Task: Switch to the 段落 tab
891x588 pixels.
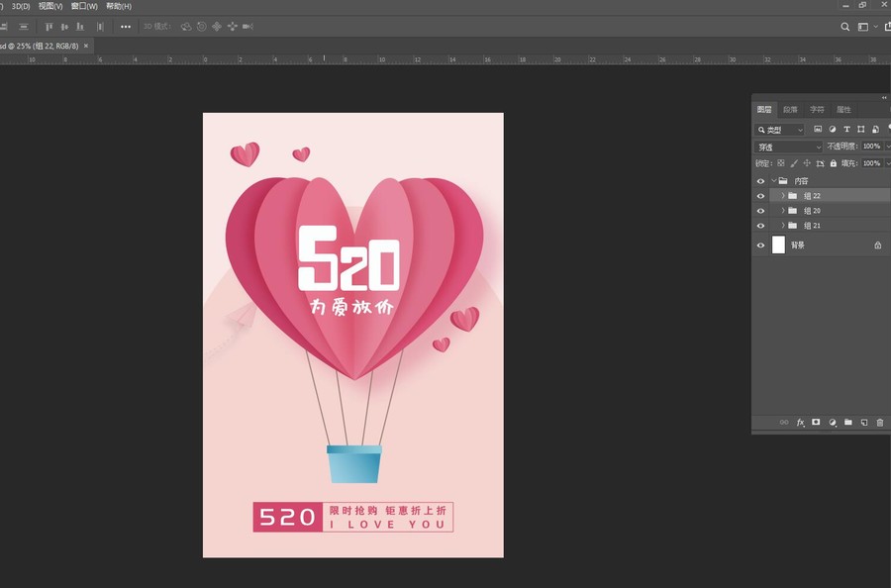Action: coord(790,110)
